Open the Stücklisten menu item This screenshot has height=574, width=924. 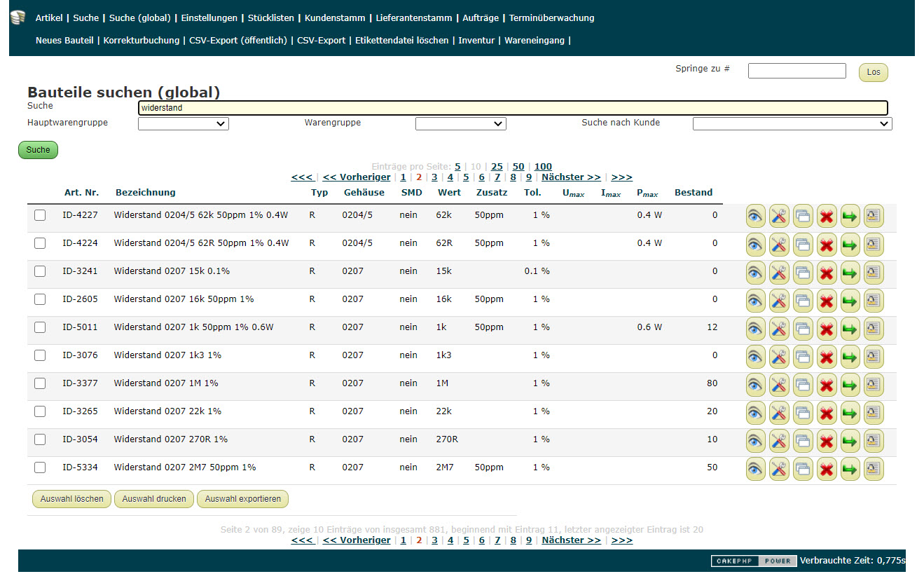(x=271, y=18)
